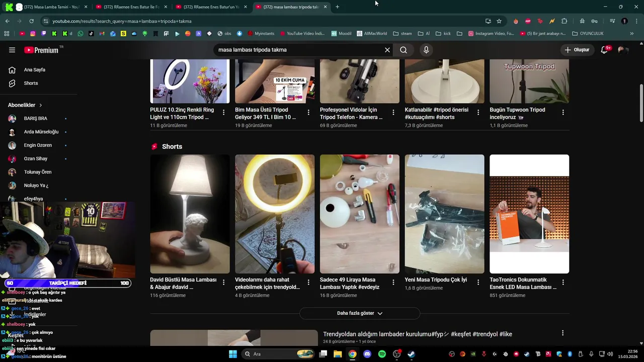Go to Ana Sayfa in the sidebar
Image resolution: width=644 pixels, height=362 pixels.
coord(39,70)
